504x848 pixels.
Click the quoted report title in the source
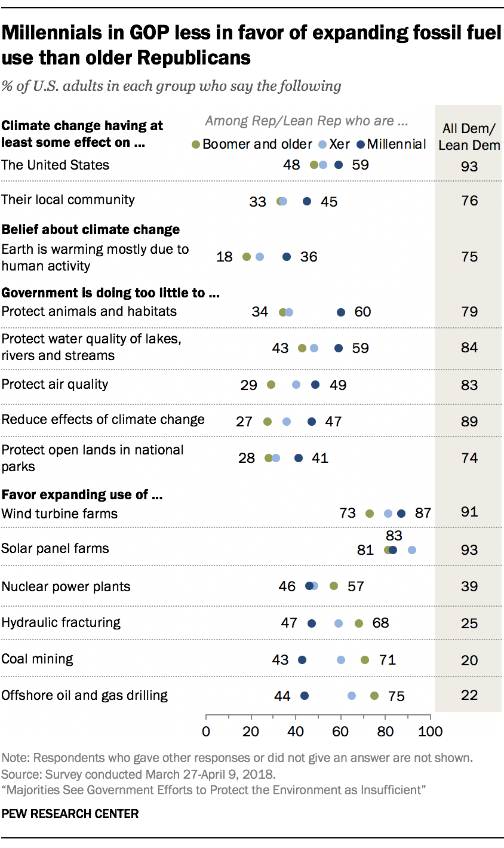(213, 791)
